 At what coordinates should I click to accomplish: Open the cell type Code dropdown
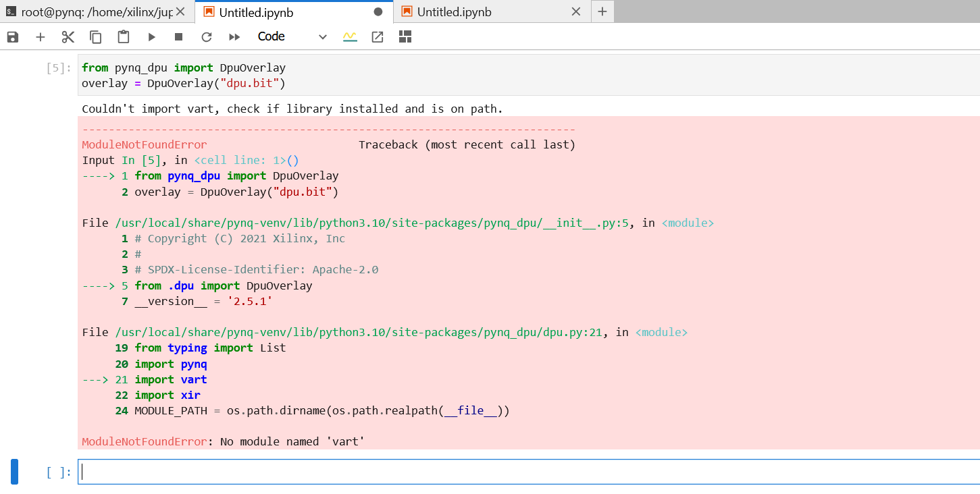coord(292,37)
